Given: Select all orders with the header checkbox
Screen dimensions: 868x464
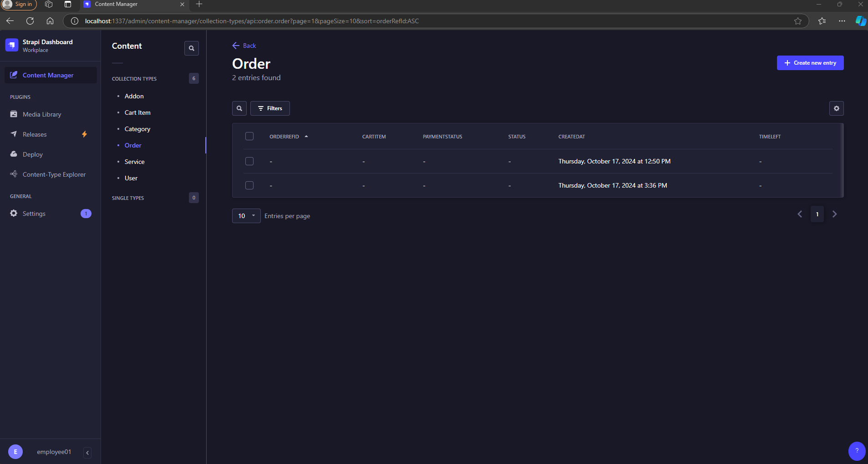Looking at the screenshot, I should tap(249, 136).
